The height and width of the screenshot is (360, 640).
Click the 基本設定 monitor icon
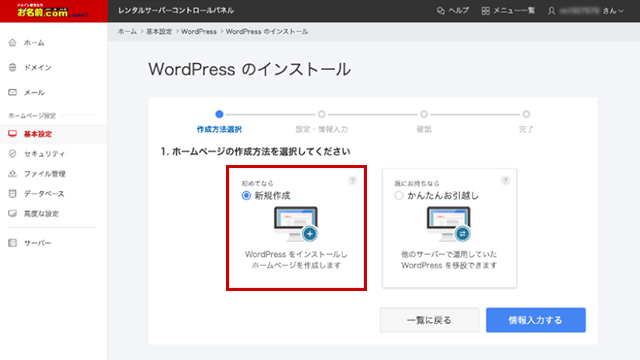coord(13,133)
